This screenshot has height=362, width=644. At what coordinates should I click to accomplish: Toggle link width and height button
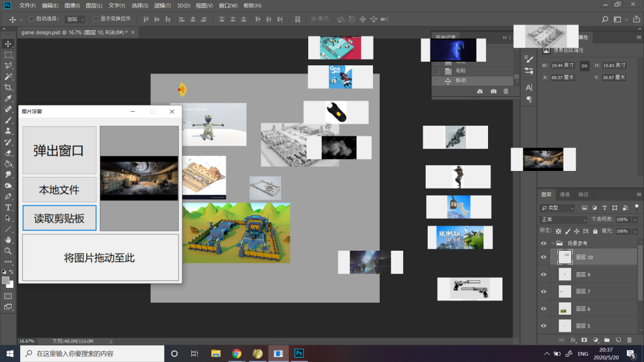click(584, 65)
